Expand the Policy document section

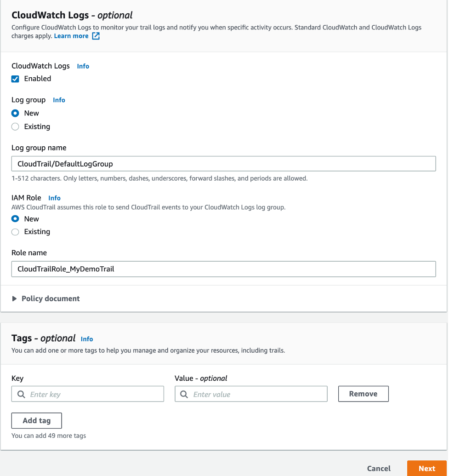click(x=45, y=298)
